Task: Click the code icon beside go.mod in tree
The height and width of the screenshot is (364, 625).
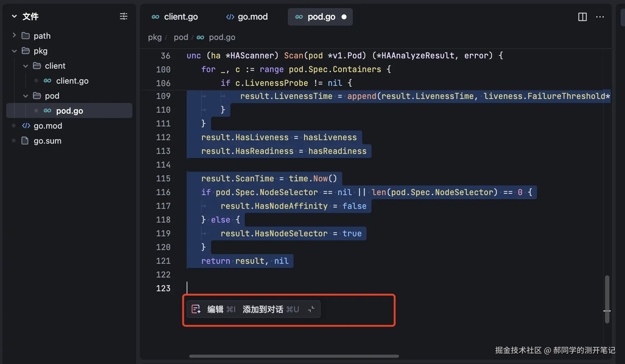Action: tap(26, 126)
